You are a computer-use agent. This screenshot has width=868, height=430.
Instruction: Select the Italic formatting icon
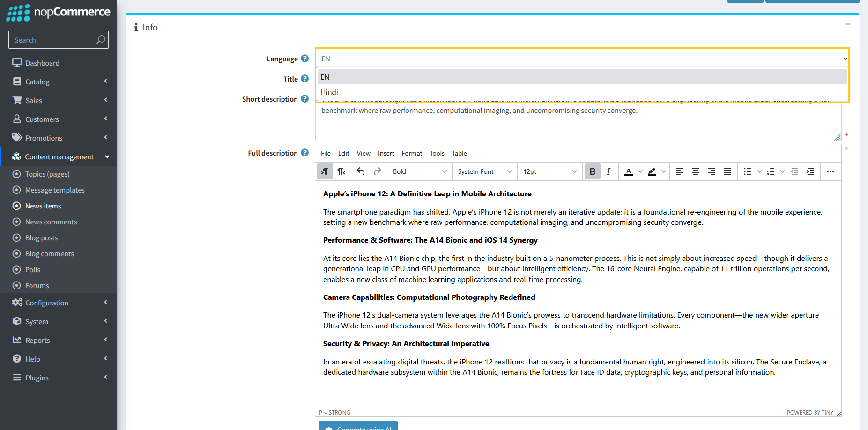click(x=608, y=171)
